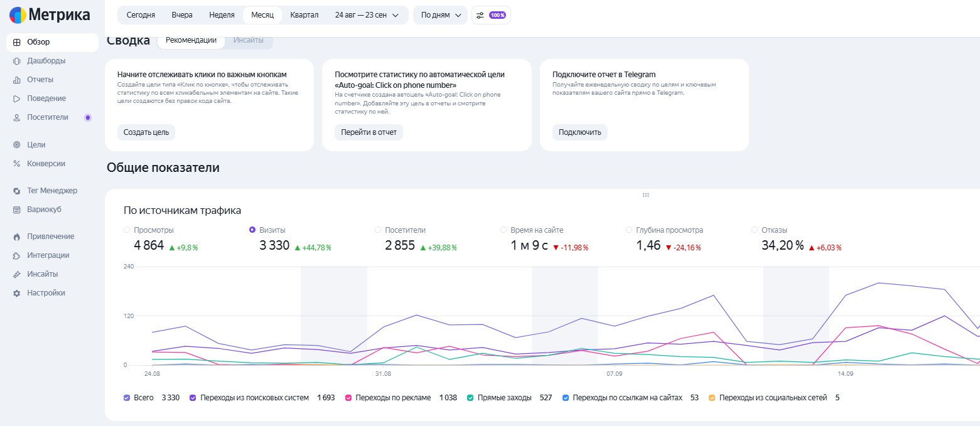Click the Настройки gear icon
The width and height of the screenshot is (980, 426).
coord(17,293)
